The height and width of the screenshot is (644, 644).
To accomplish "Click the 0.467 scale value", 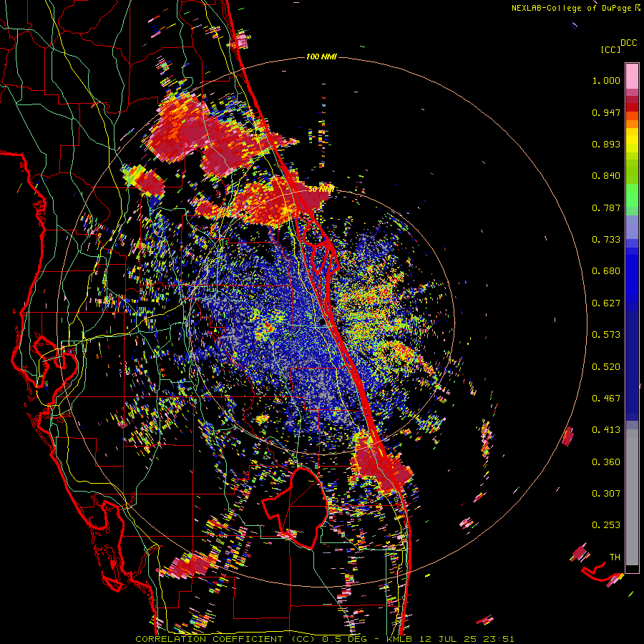I will pos(606,399).
